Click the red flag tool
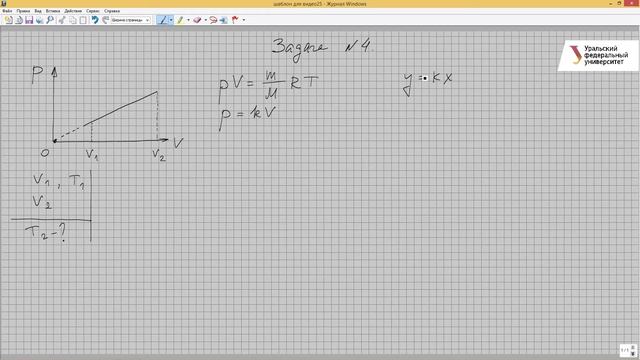Image resolution: width=640 pixels, height=360 pixels. (236, 20)
